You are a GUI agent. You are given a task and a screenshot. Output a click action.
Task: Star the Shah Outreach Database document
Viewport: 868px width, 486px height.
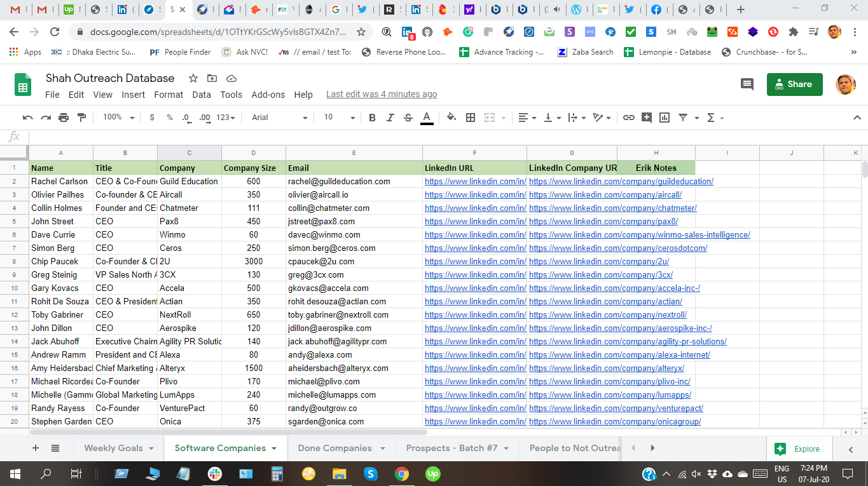(193, 78)
